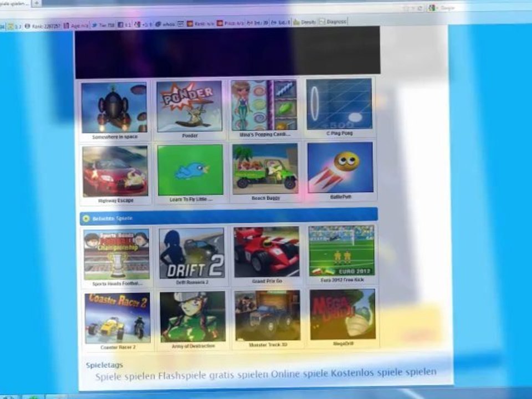Screen dimensions: 532x399
Task: Click the 'BallePutt' title link
Action: 341,197
